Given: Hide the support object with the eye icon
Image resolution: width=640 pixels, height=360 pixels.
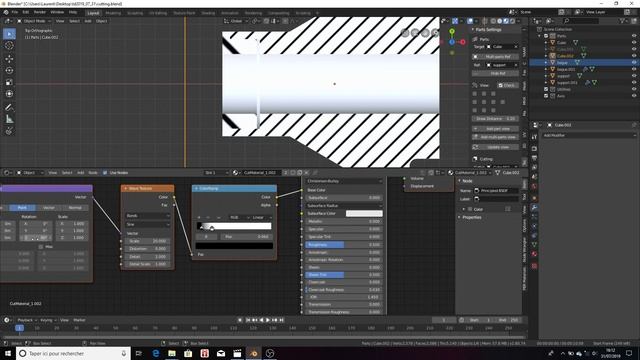Looking at the screenshot, I should 634,76.
